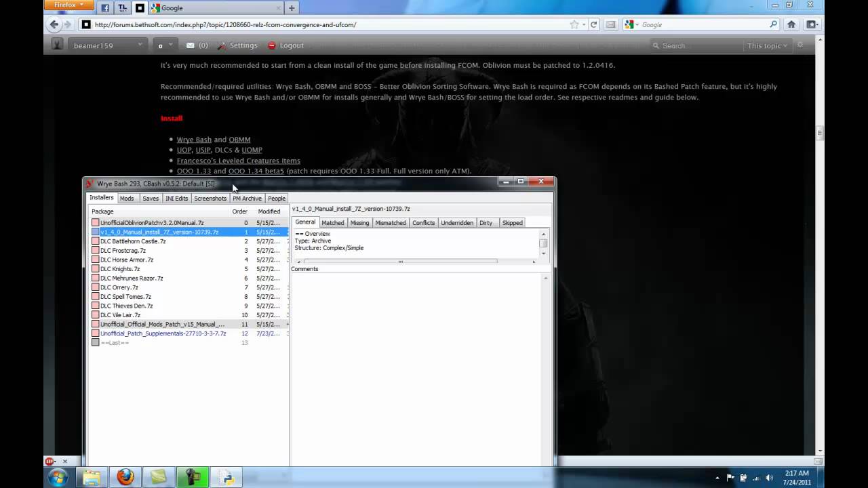The image size is (868, 488).
Task: Open Windows Explorer from taskbar
Action: click(x=91, y=477)
